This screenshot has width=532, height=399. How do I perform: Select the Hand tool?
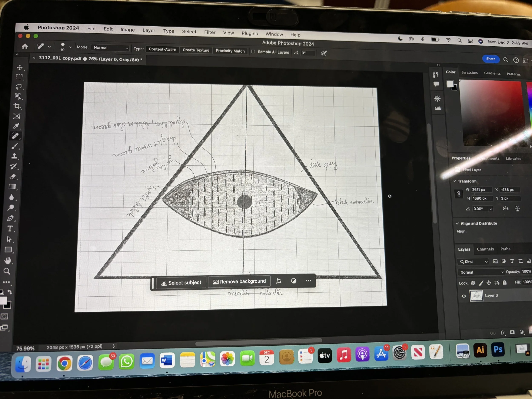click(x=8, y=260)
